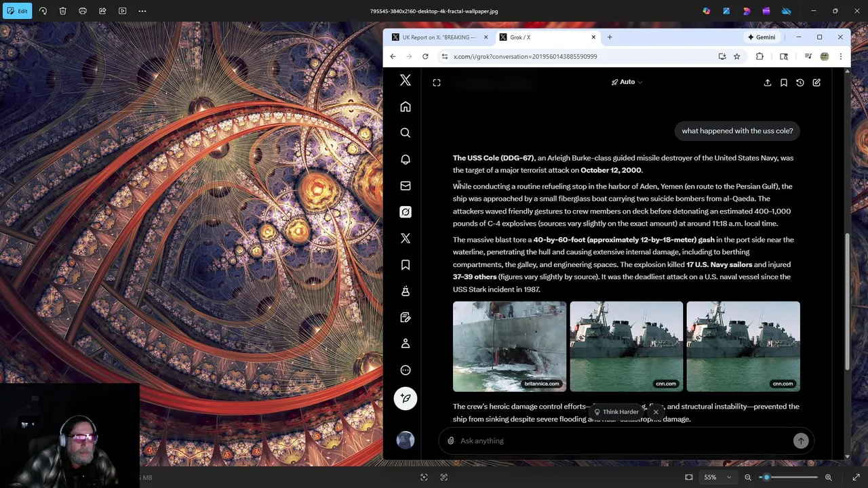Screen dimensions: 868x488
Task: Go back in the browser
Action: pos(393,56)
